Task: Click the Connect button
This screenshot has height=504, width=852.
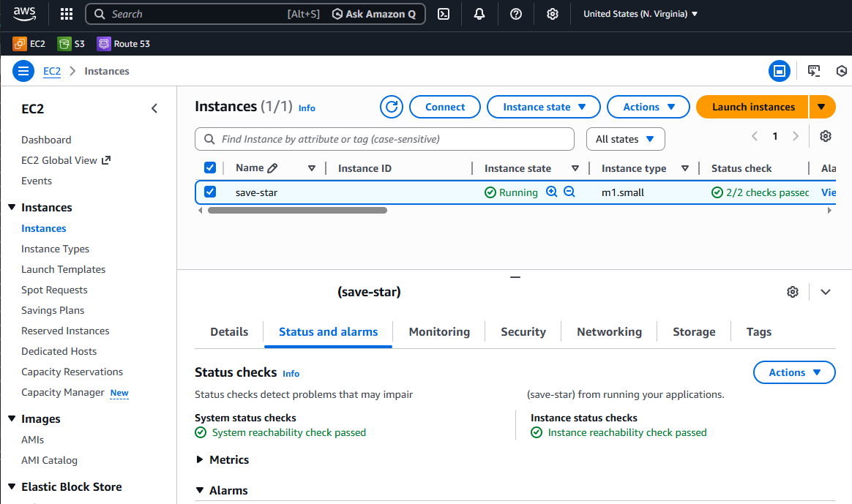Action: coord(445,107)
